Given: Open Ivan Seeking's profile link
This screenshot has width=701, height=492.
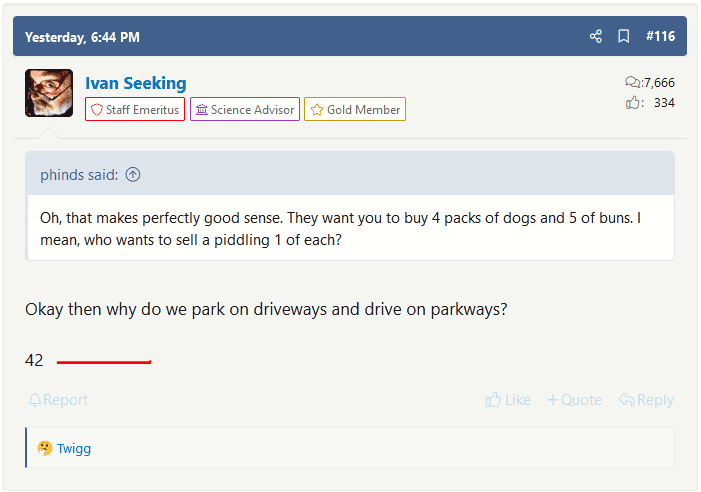Looking at the screenshot, I should tap(136, 83).
